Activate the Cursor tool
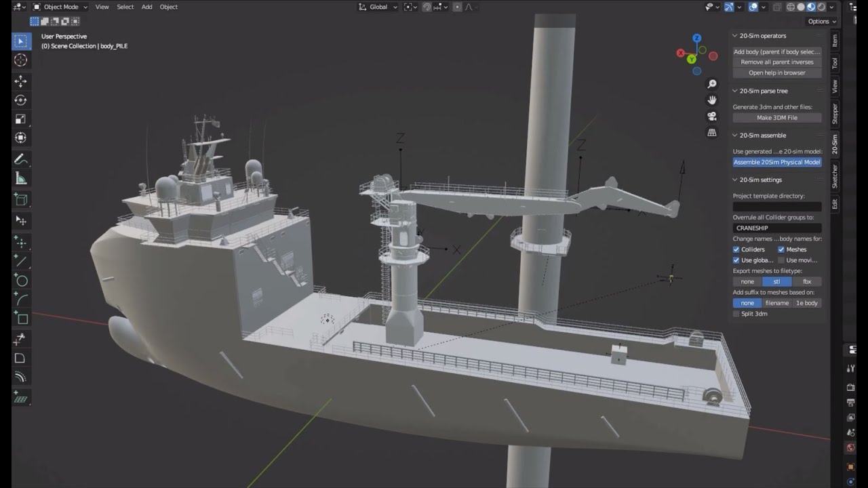 (21, 60)
